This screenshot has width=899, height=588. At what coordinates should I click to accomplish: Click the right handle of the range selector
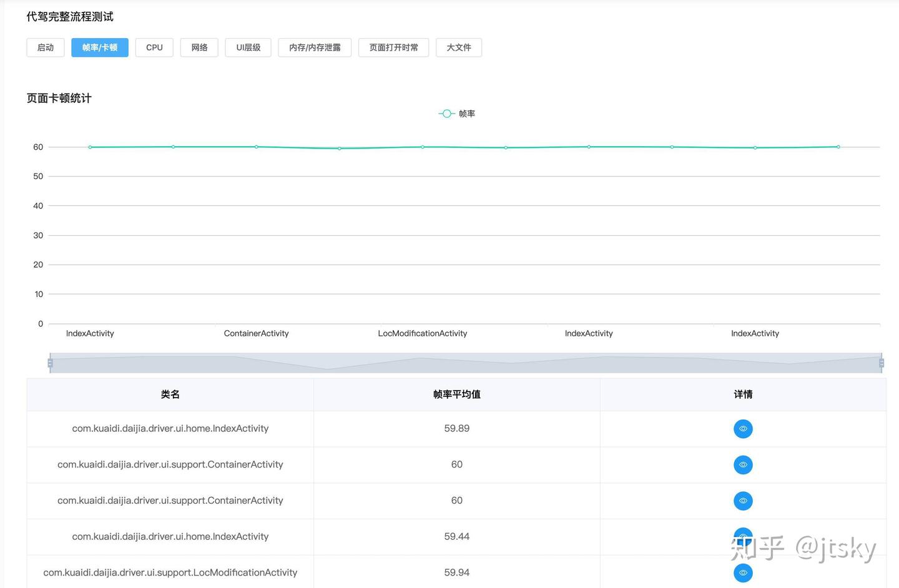[x=881, y=363]
